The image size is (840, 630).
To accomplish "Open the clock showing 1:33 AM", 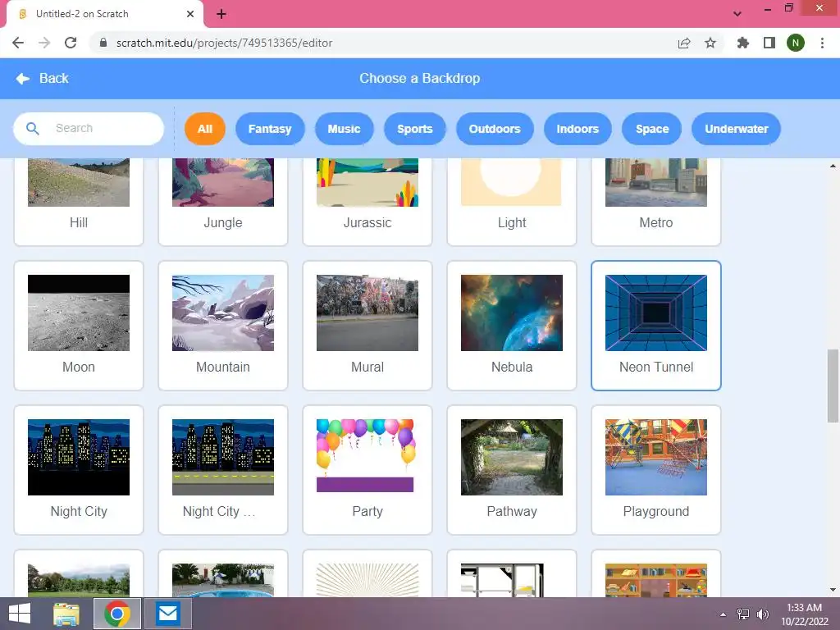I will pyautogui.click(x=804, y=614).
